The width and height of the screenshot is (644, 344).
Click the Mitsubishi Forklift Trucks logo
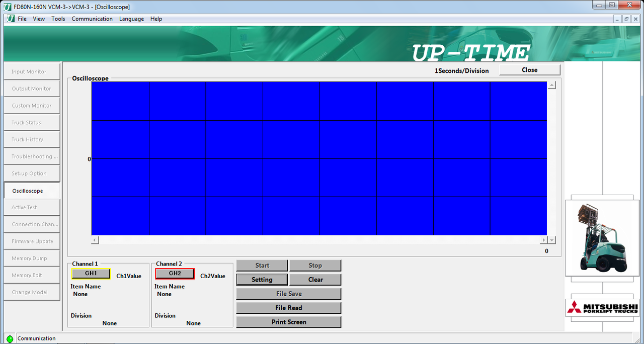click(x=602, y=307)
